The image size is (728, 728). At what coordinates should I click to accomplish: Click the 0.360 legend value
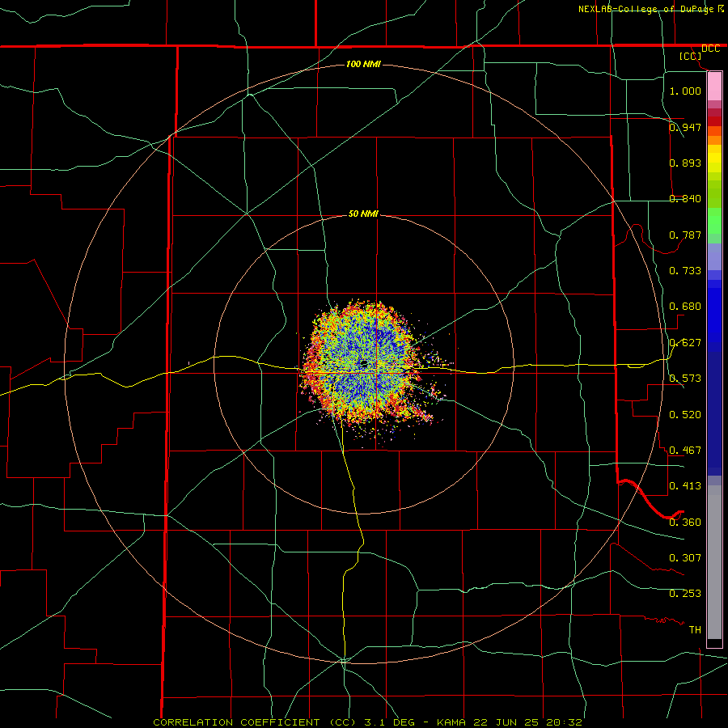click(x=685, y=523)
